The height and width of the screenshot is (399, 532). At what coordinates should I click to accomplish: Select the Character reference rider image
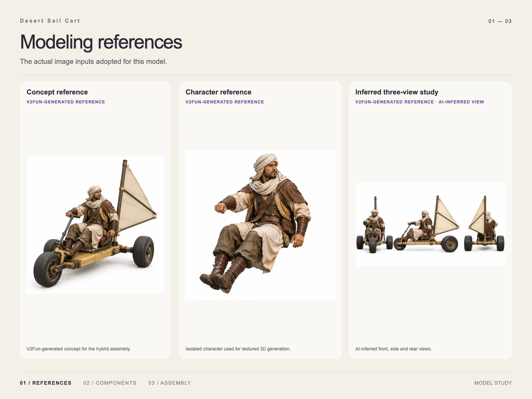(x=260, y=225)
